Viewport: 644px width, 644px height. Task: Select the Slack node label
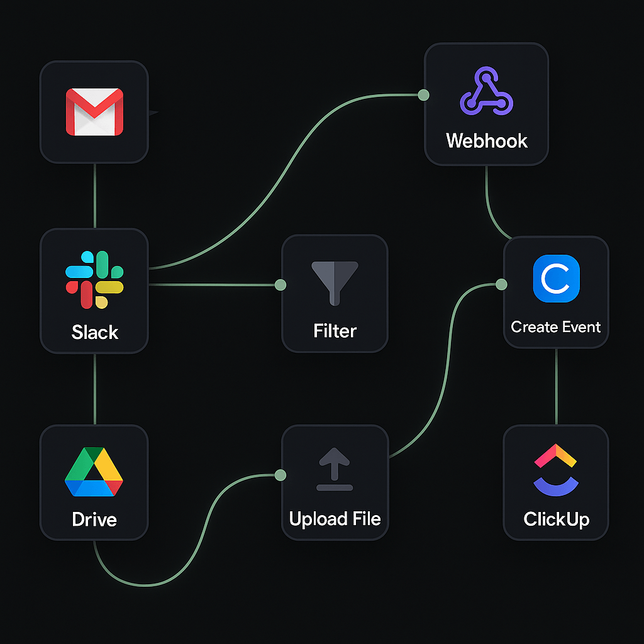(x=95, y=332)
